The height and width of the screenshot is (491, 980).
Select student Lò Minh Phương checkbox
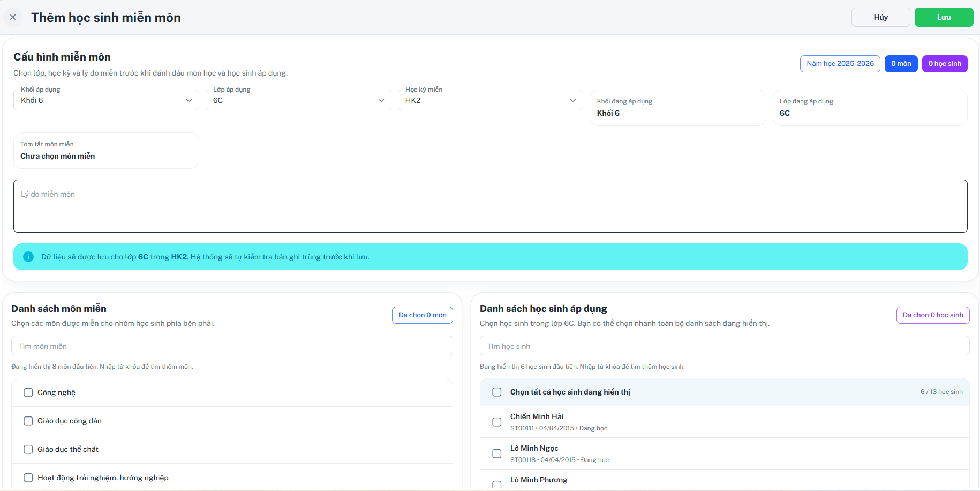point(497,484)
